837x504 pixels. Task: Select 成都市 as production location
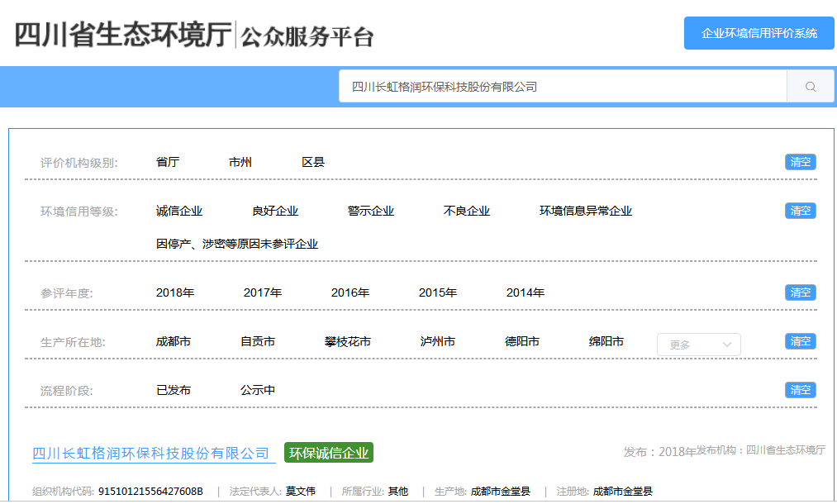(x=171, y=340)
